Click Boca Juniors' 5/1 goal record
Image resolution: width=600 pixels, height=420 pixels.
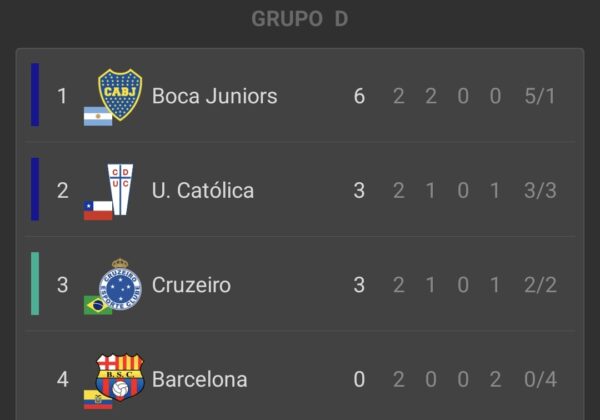point(539,96)
